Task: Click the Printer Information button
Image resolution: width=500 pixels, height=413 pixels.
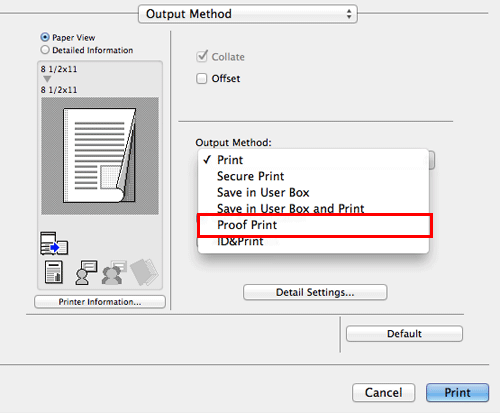Action: pos(100,302)
